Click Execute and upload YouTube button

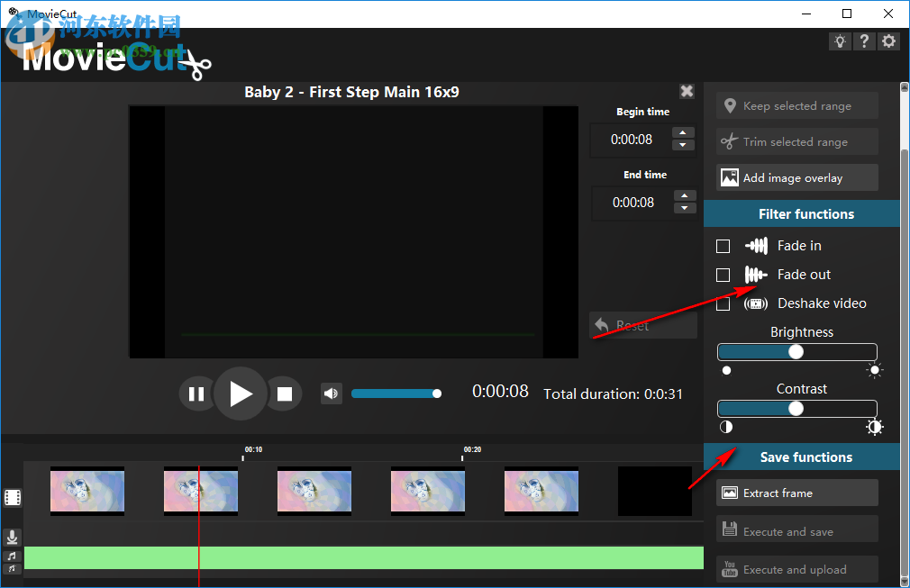pos(796,569)
